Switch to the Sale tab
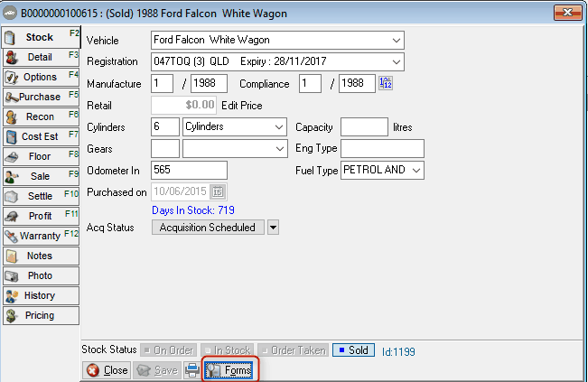The image size is (588, 382). 41,177
